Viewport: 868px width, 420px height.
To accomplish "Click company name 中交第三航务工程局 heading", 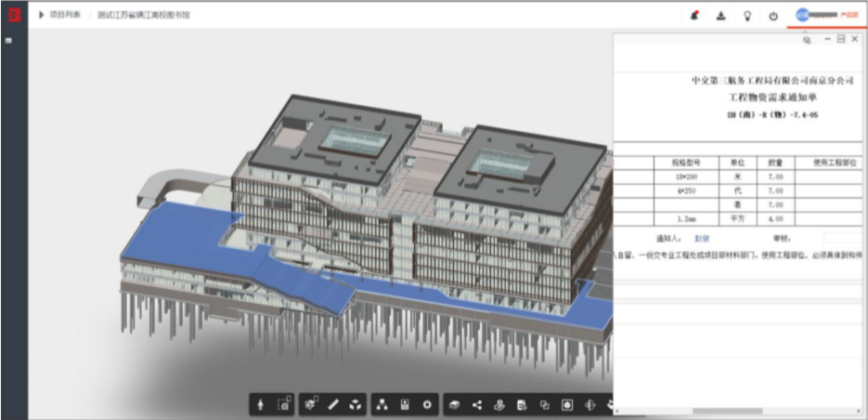I will 772,81.
